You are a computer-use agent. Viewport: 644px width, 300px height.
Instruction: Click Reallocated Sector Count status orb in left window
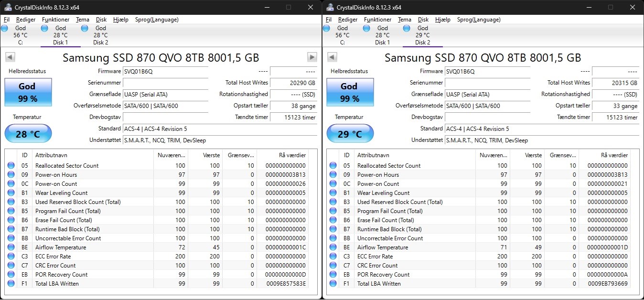coord(11,166)
